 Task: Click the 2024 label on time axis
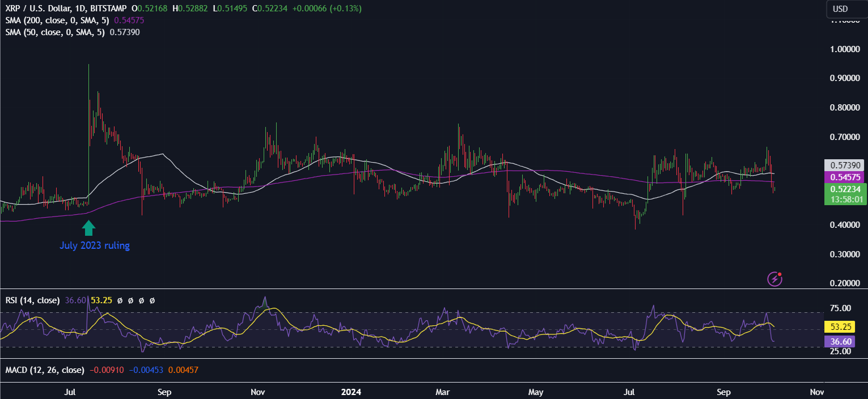(x=352, y=392)
